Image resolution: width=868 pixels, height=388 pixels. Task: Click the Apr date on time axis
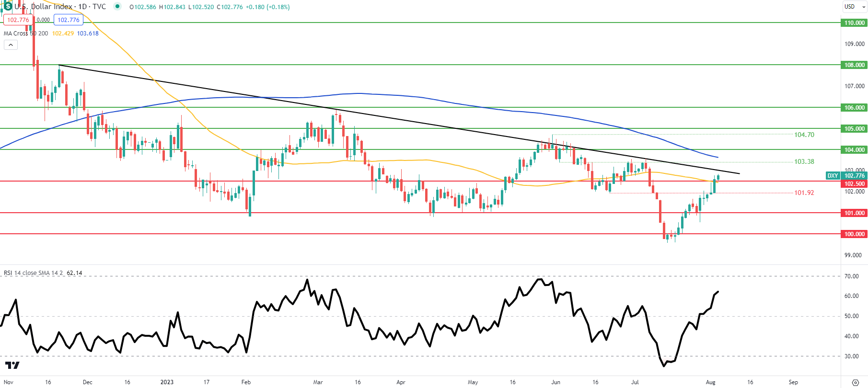401,382
